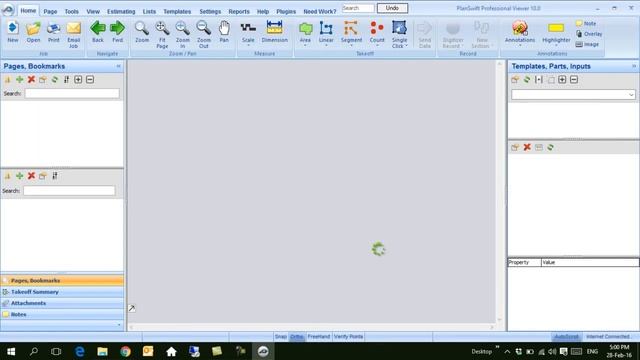The height and width of the screenshot is (360, 640).
Task: Toggle AutoScroll in the status bar
Action: (x=567, y=336)
